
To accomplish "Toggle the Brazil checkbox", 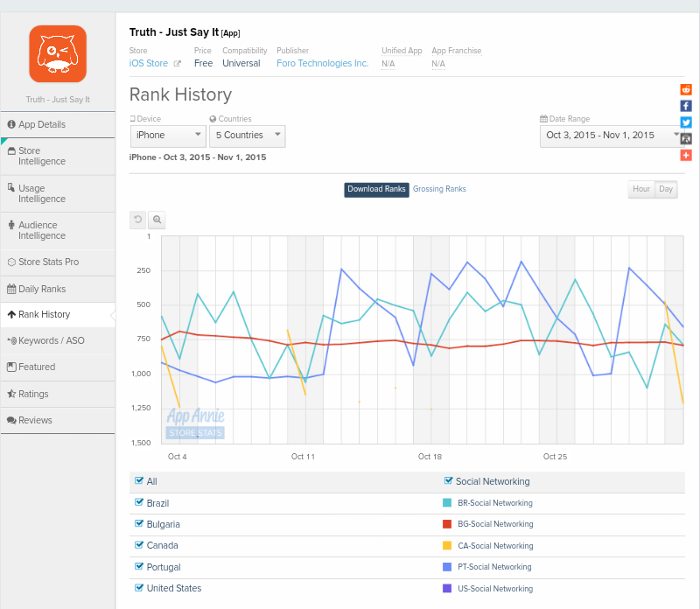I will [x=139, y=502].
